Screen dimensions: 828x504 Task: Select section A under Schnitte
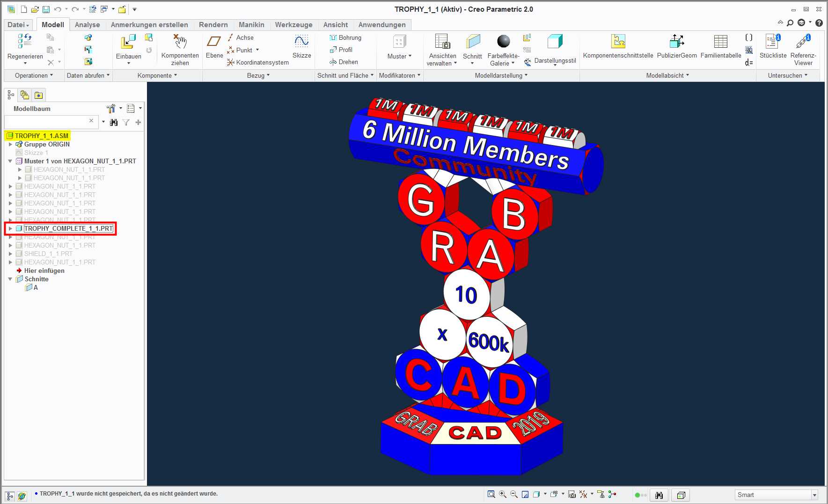31,287
